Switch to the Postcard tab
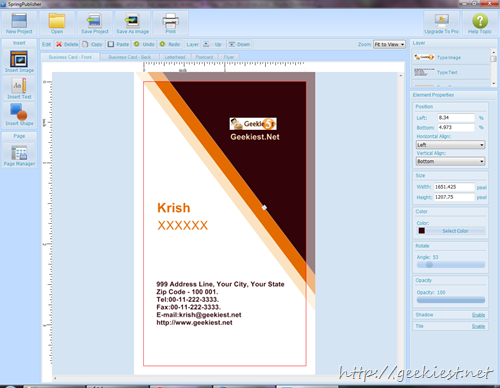Screen dimensions: 500x388 (204, 57)
